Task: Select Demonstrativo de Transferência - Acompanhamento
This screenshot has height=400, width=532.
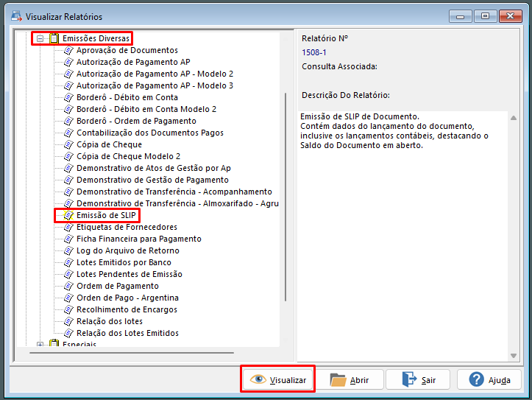Action: pyautogui.click(x=174, y=192)
